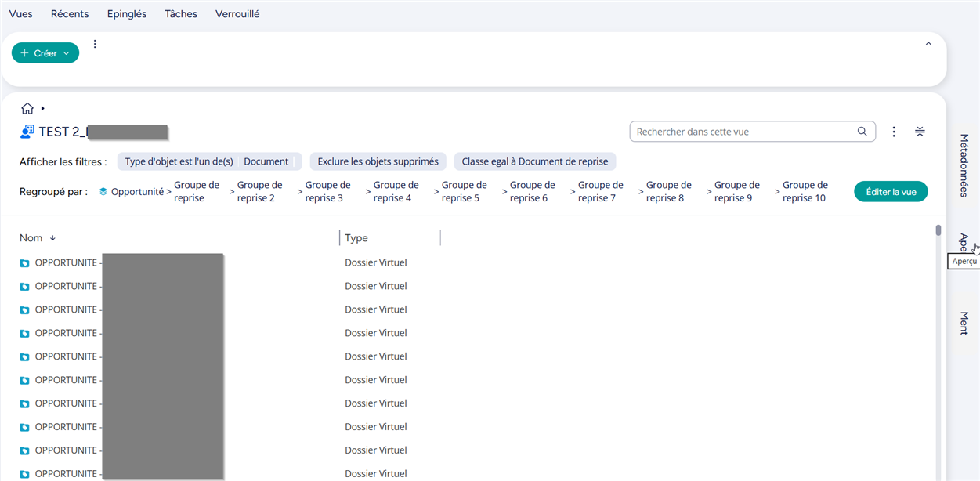Click the Exclure les objets supprimés filter
The height and width of the screenshot is (481, 980).
coord(378,161)
